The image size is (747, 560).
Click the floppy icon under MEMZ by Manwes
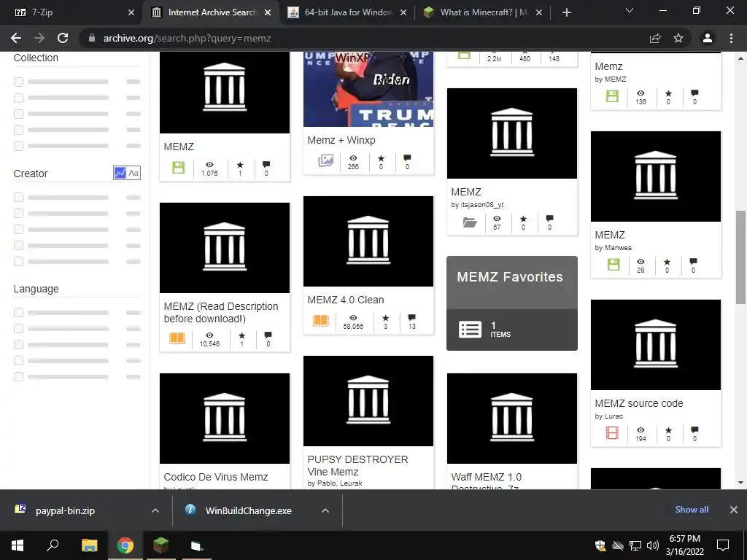614,265
